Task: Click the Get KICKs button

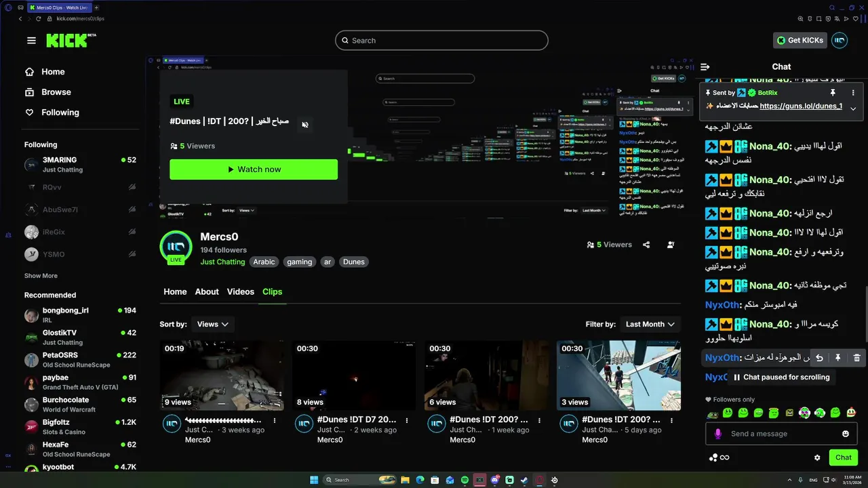Action: coord(800,41)
